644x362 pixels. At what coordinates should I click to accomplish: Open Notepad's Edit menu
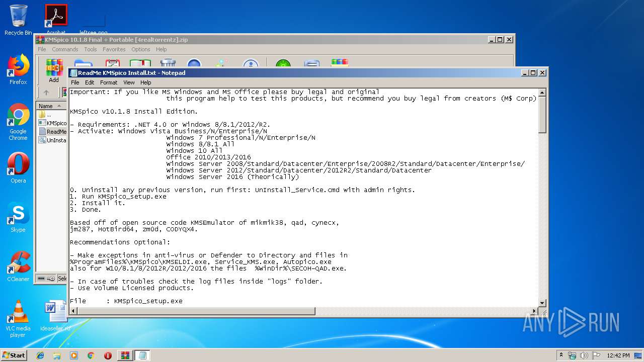pos(90,82)
